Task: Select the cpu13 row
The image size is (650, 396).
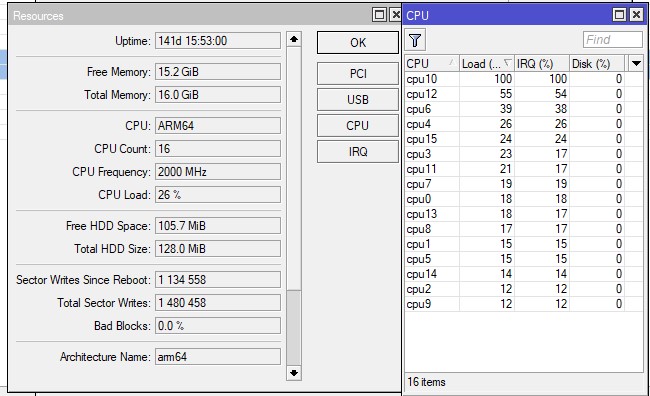Action: (524, 214)
